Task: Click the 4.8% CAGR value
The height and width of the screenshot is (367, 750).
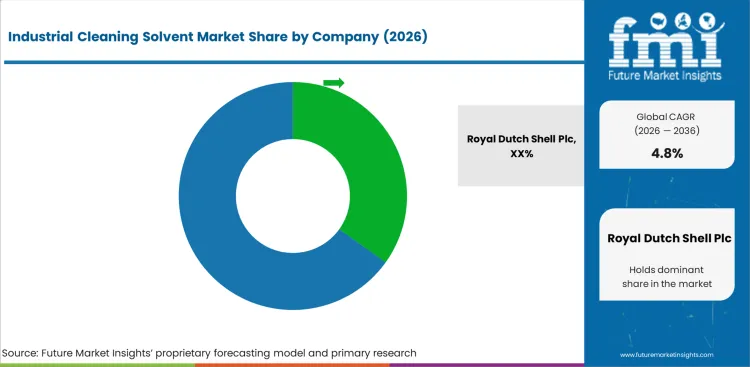Action: click(667, 153)
